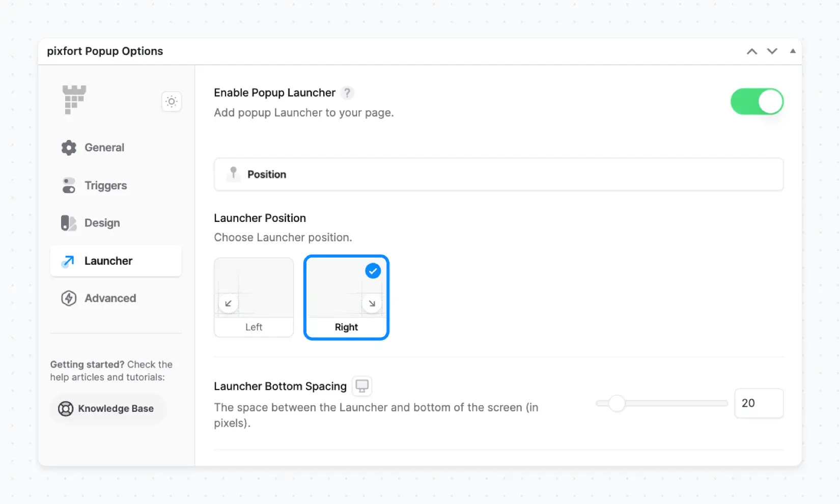Click the Triggers switch icon

coord(69,186)
